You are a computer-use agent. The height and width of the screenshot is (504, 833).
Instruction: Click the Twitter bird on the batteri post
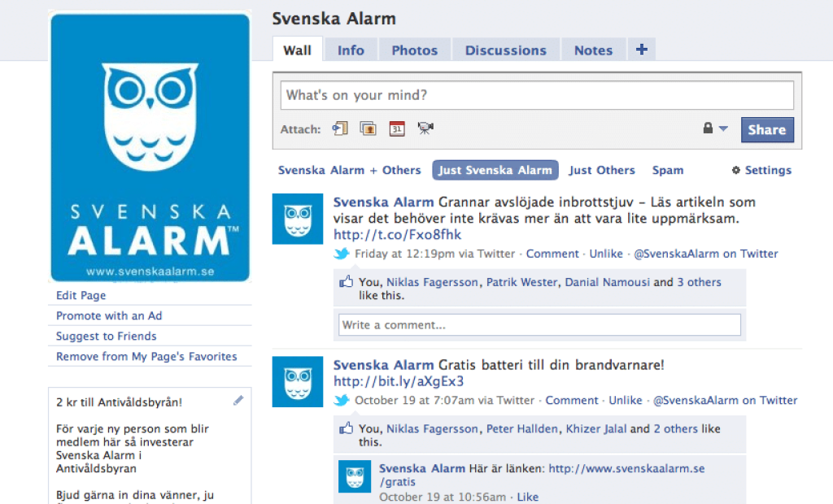coord(342,399)
